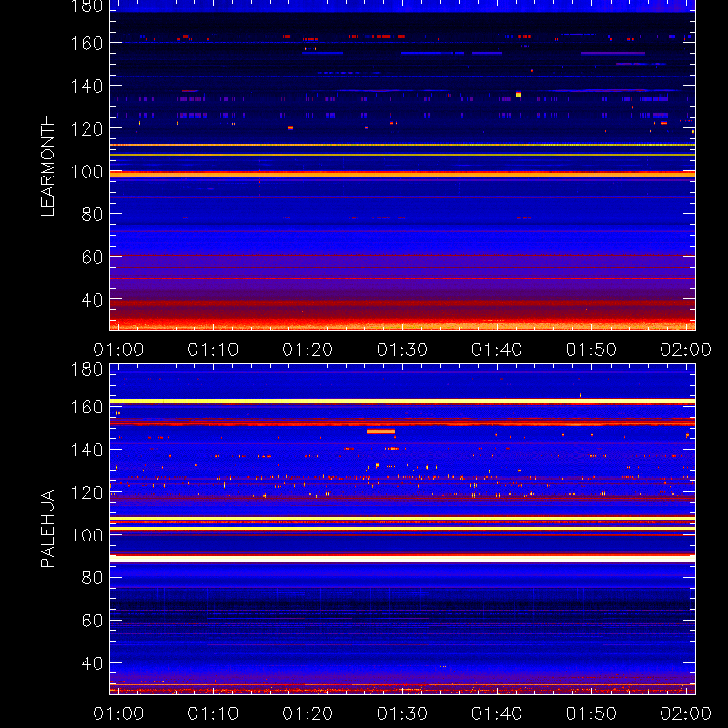The height and width of the screenshot is (728, 728).
Task: Click the orange rectangular burst in Palehua spectrogram
Action: 380,431
